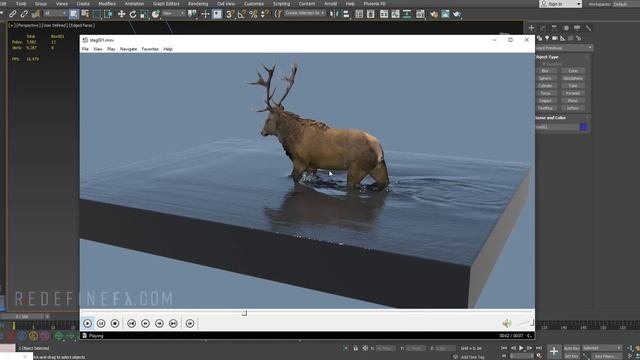Open the Graph Editors menu in 3ds Max
The width and height of the screenshot is (640, 360).
pyautogui.click(x=166, y=4)
